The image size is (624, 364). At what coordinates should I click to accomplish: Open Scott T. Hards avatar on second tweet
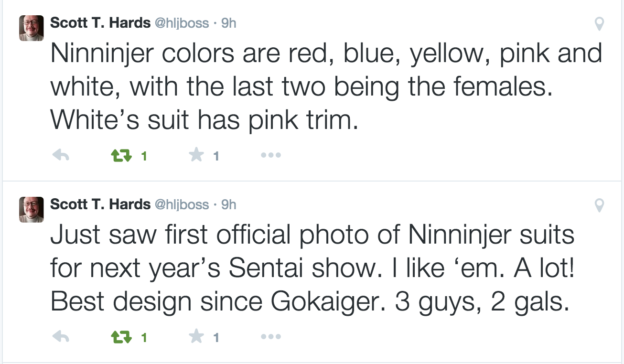coord(32,210)
